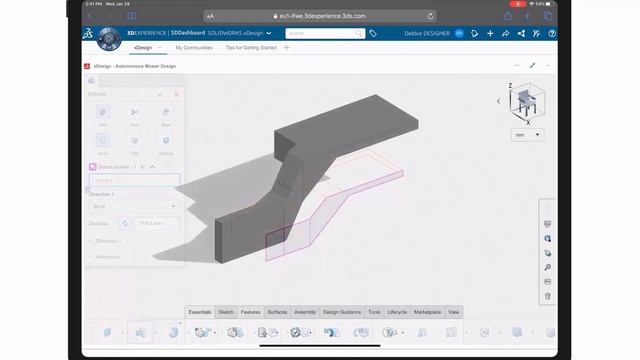Open the Marketplace toolbar tab

(x=427, y=312)
